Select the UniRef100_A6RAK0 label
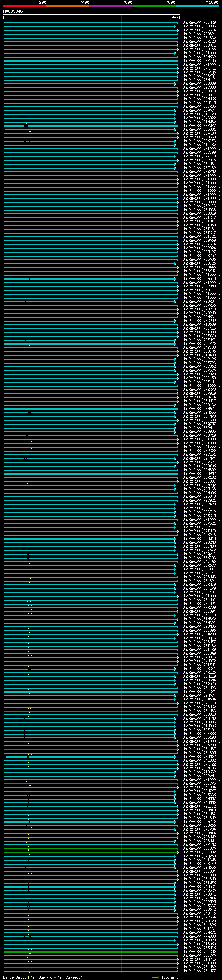 click(x=199, y=684)
